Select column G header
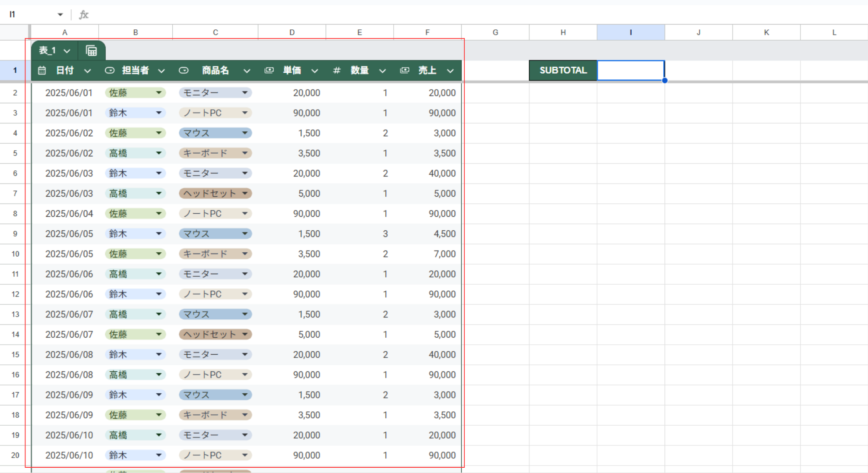The height and width of the screenshot is (473, 868). coord(495,32)
